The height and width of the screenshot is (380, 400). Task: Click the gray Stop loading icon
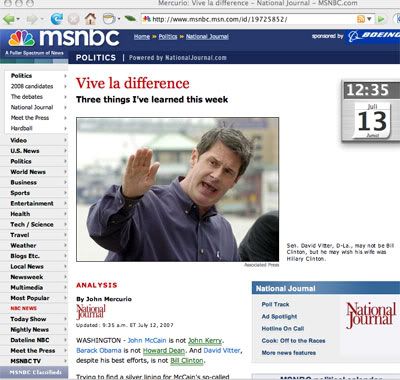pyautogui.click(x=74, y=19)
